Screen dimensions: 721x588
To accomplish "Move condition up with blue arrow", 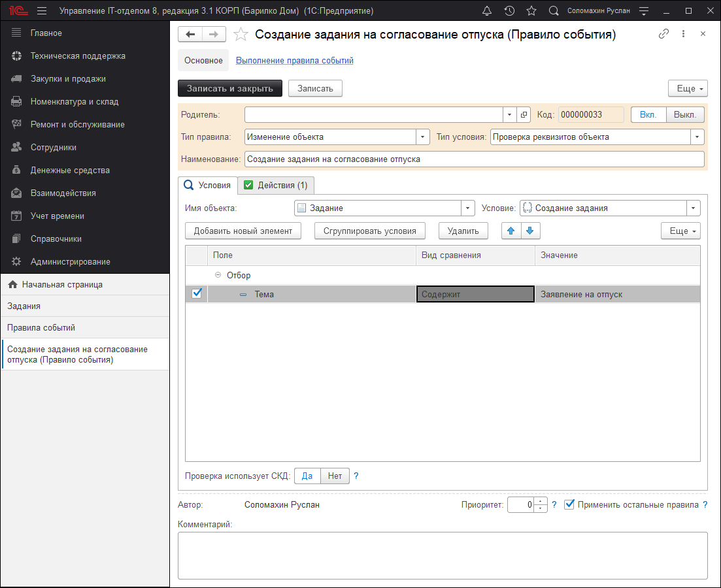I will point(511,231).
